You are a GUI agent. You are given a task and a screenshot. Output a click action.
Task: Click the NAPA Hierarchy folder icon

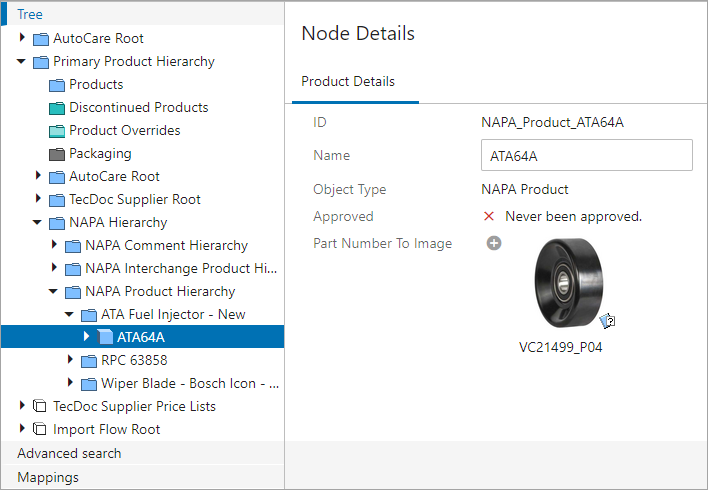click(57, 223)
